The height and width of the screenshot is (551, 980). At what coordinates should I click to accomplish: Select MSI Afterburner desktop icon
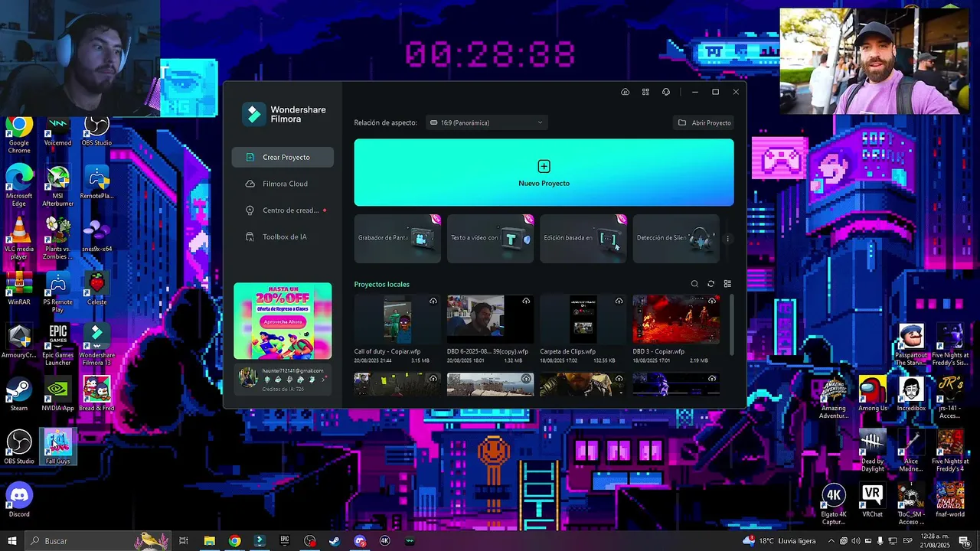click(x=57, y=186)
